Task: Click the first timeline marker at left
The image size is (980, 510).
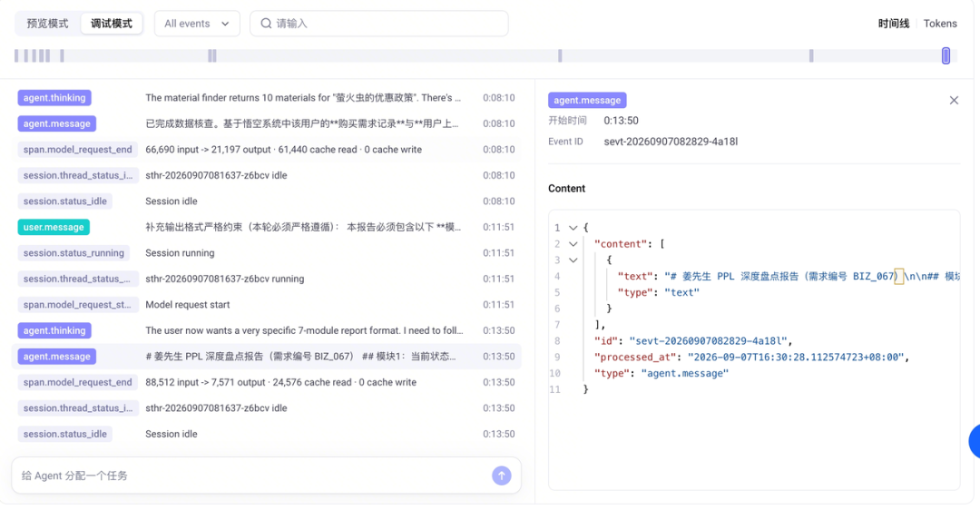Action: pos(16,55)
